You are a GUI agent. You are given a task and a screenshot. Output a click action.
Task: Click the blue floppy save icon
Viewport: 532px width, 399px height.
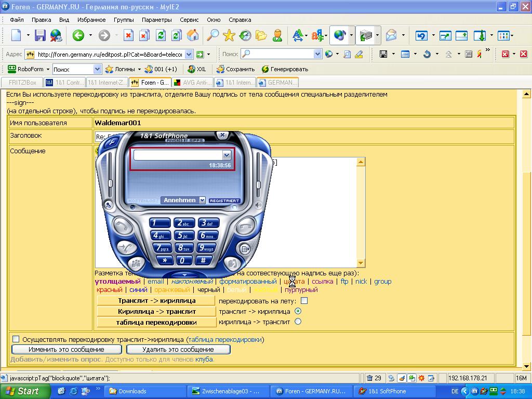(40, 35)
